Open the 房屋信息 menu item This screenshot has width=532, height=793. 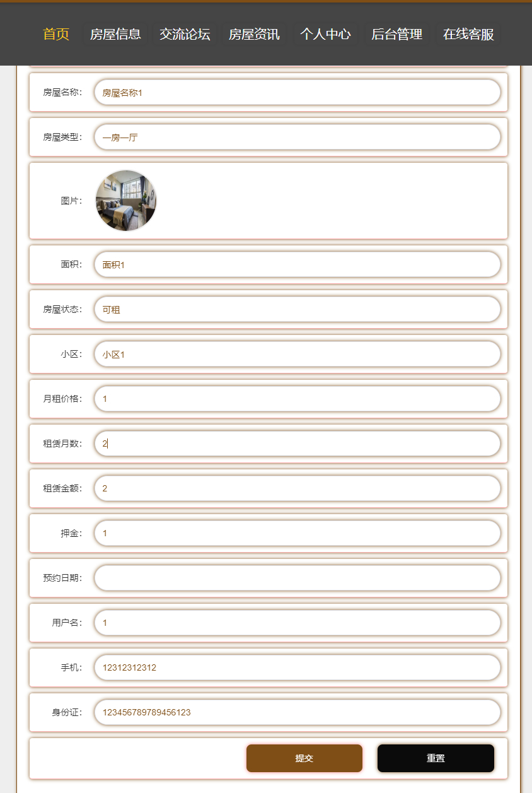[115, 35]
